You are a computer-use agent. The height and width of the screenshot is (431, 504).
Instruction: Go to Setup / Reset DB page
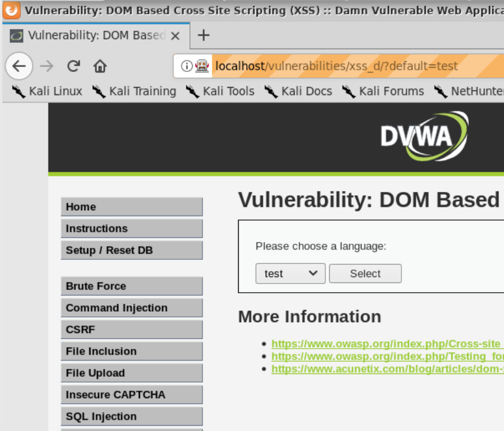tap(131, 251)
